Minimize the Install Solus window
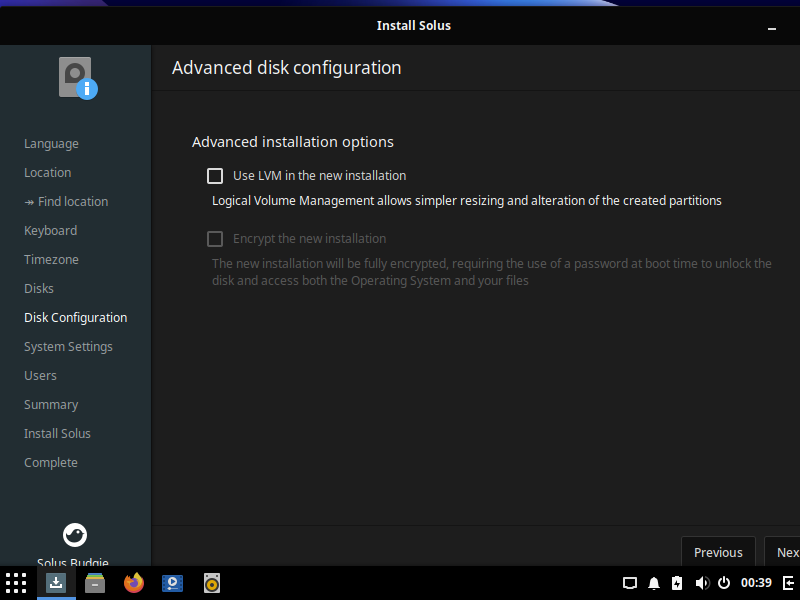 click(x=772, y=28)
